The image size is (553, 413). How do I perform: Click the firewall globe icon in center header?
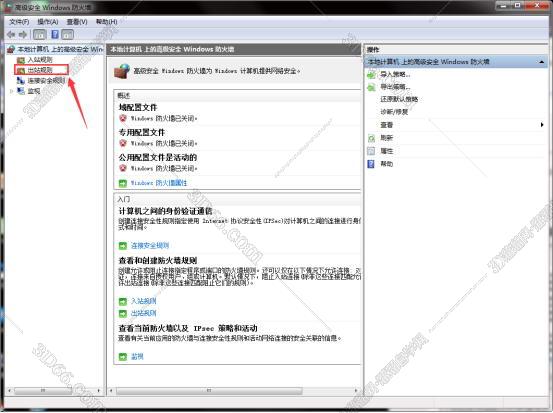coord(122,71)
